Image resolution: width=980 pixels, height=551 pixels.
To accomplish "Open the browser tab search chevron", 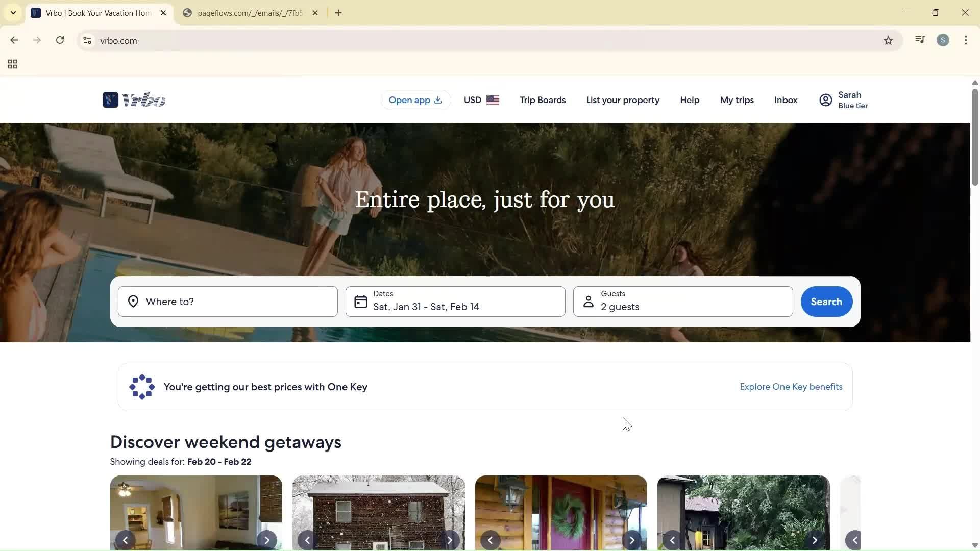I will tap(13, 13).
